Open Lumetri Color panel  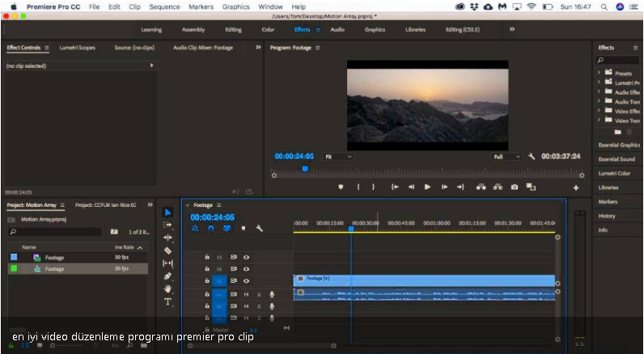[x=614, y=173]
